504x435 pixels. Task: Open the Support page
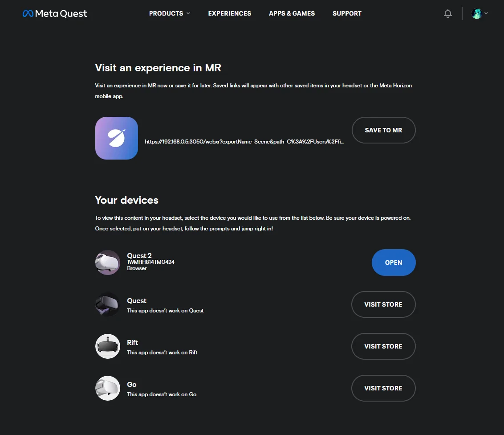347,13
